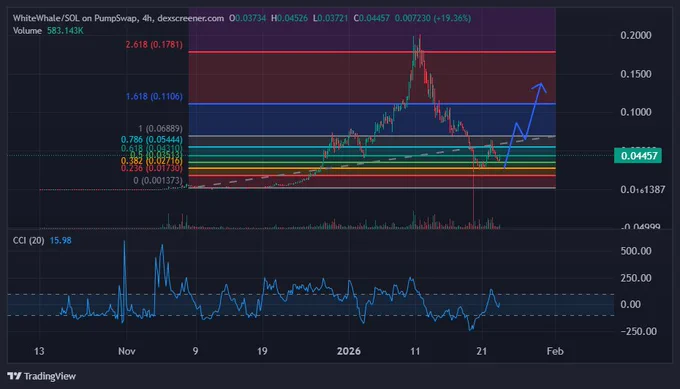This screenshot has width=680, height=389.
Task: Click the Volume 583.143K indicator label
Action: [48, 31]
